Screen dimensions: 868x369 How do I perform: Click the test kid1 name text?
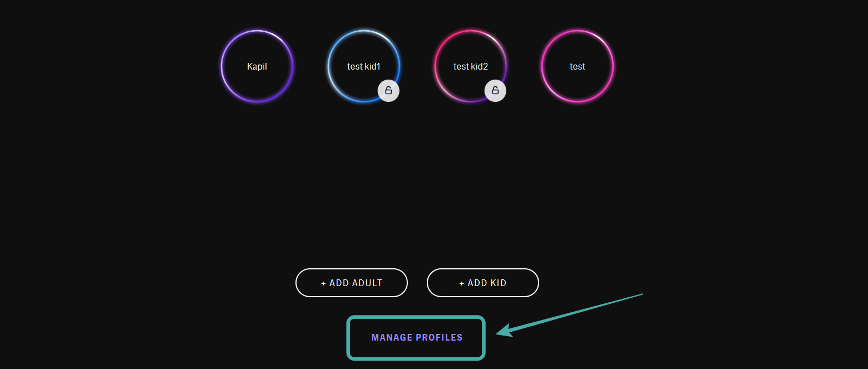(x=364, y=67)
